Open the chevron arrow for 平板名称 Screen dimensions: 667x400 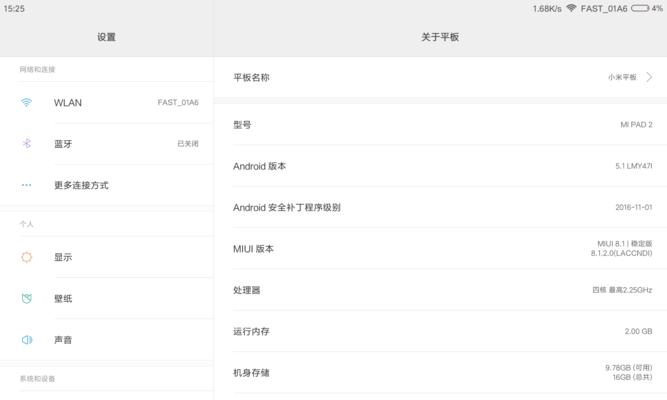click(649, 77)
